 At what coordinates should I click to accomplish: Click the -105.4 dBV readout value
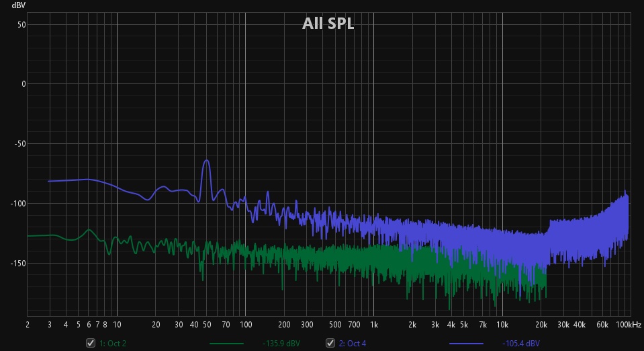[521, 343]
